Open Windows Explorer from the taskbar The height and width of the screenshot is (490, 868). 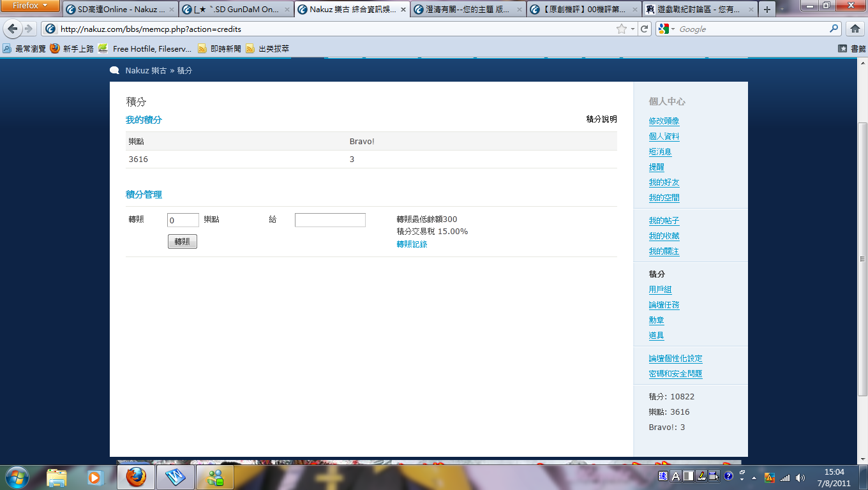click(x=57, y=477)
